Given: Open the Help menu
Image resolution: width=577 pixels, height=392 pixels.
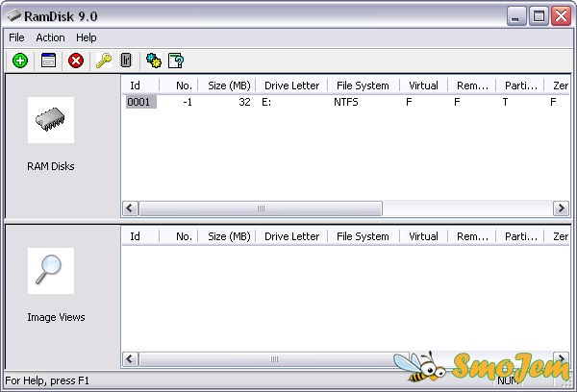Looking at the screenshot, I should 87,37.
